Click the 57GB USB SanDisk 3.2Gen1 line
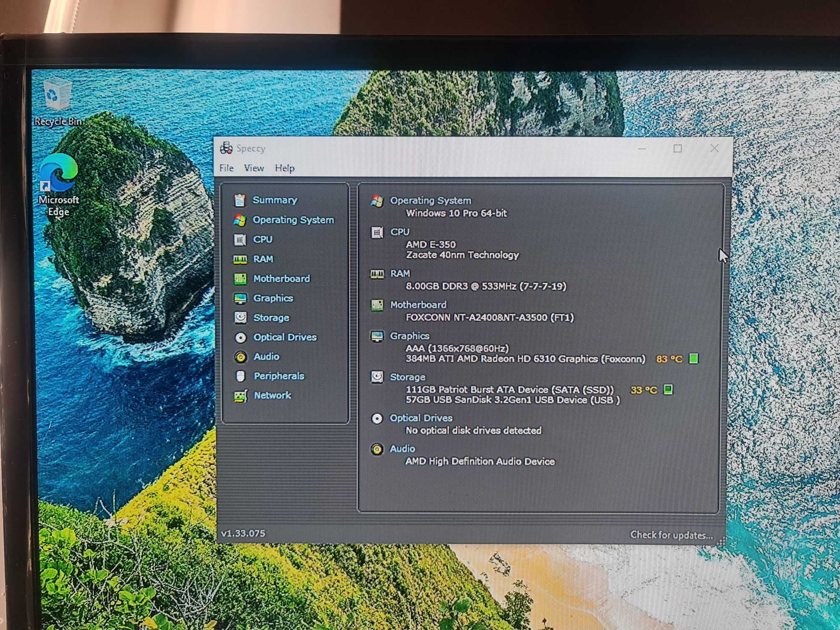Screen dimensions: 840x630 click(x=512, y=400)
